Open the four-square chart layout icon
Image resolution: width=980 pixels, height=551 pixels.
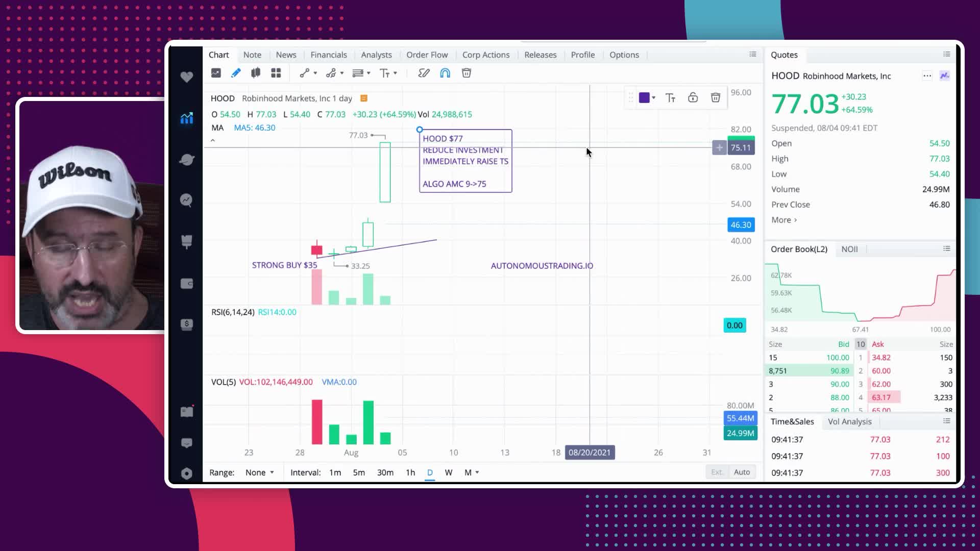pyautogui.click(x=276, y=73)
